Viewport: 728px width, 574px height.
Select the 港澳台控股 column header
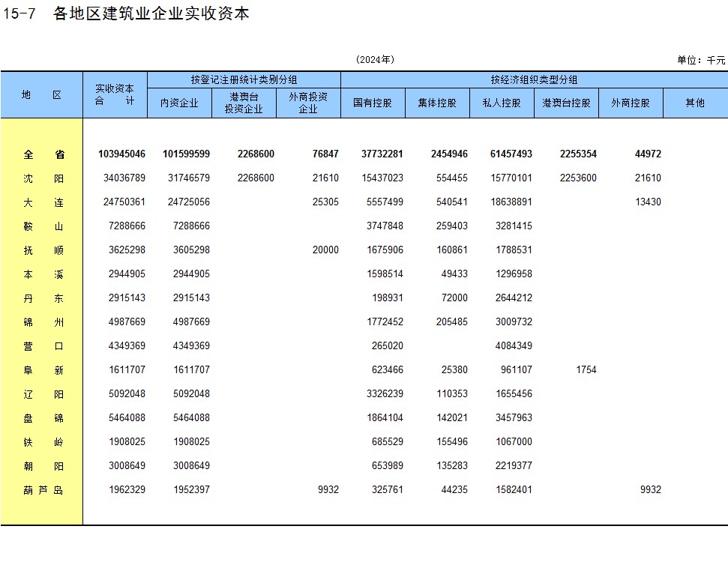(566, 103)
